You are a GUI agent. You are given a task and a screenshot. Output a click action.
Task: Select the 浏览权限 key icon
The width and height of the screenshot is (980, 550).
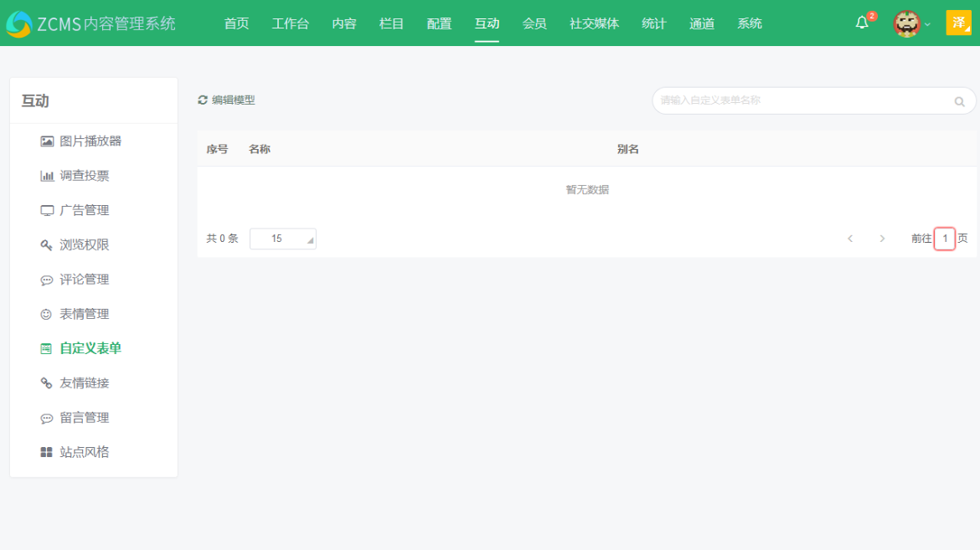[47, 244]
